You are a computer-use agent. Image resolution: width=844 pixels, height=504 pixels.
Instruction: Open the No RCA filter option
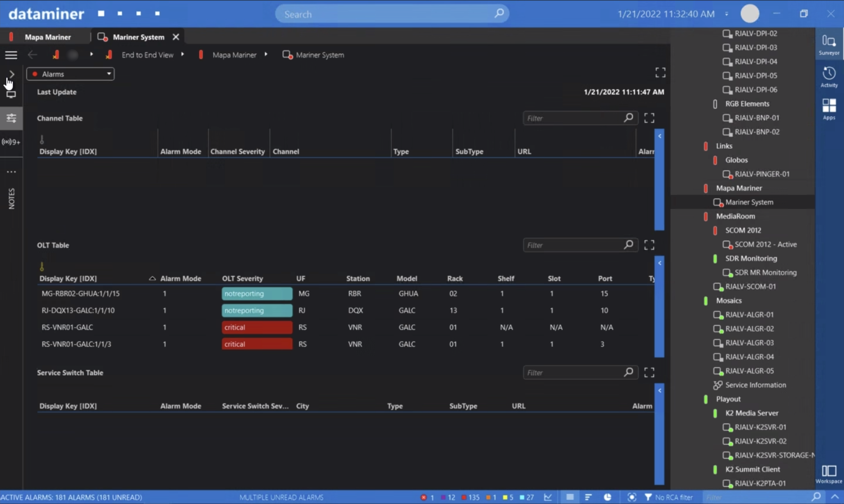[x=669, y=497]
